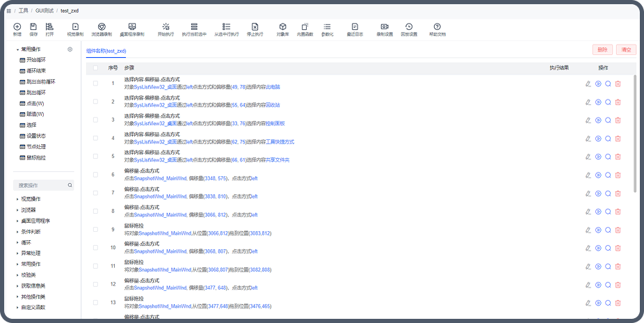Screen dimensions: 644x323
Task: Check the select-all checkbox in table header
Action: (x=95, y=68)
